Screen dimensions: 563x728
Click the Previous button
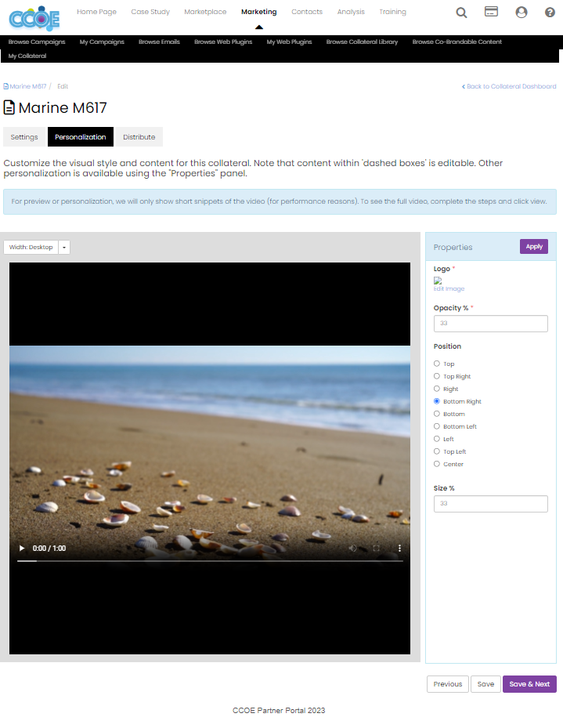pos(448,684)
